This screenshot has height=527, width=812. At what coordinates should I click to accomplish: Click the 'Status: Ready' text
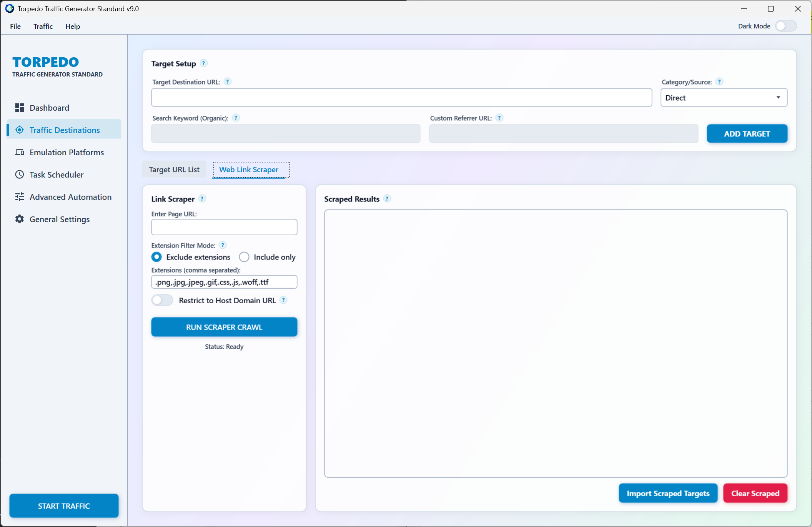pos(224,347)
